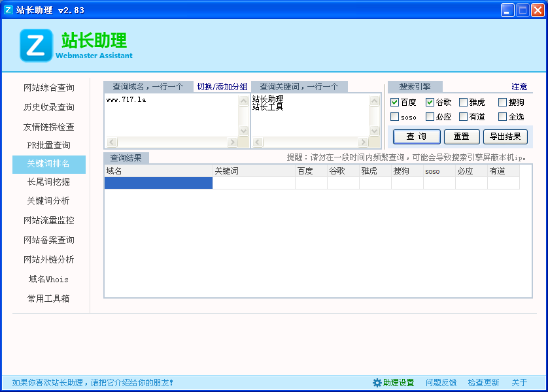The height and width of the screenshot is (392, 548).
Task: Close the 站长助理 window
Action: (537, 10)
